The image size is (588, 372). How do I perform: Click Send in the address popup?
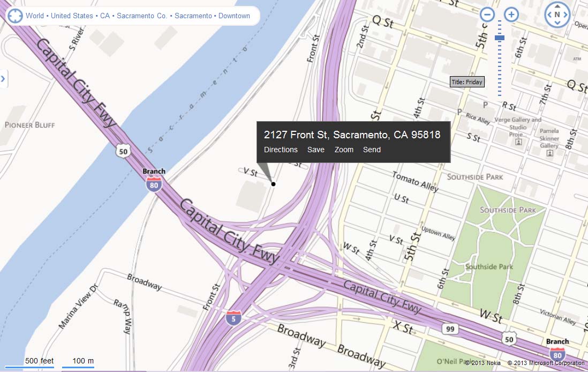pos(372,150)
